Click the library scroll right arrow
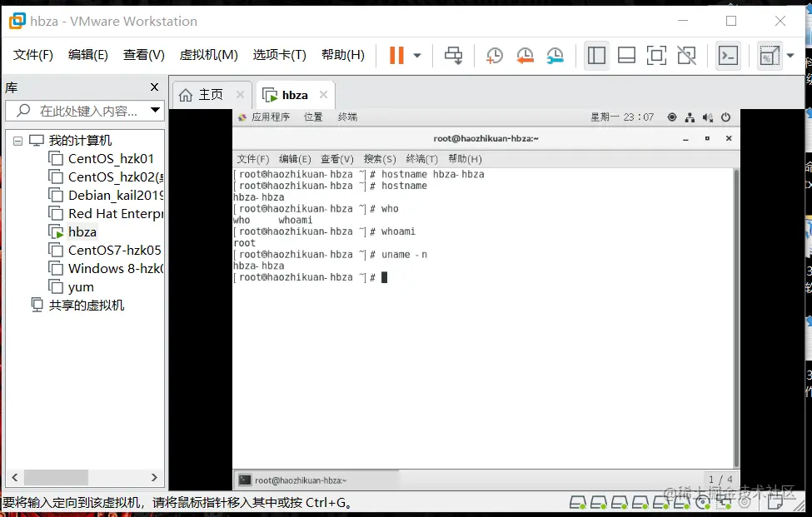Viewport: 812px width, 517px height. pyautogui.click(x=154, y=477)
